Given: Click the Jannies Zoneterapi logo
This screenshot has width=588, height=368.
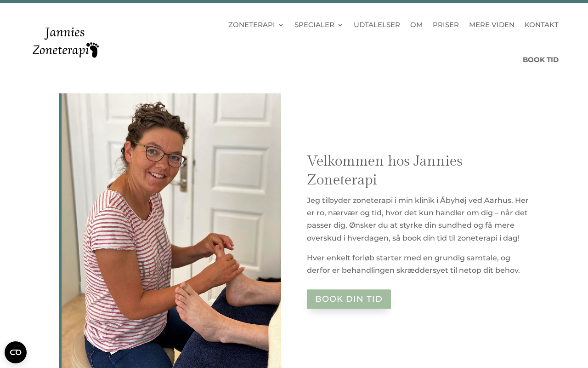Looking at the screenshot, I should tap(66, 42).
